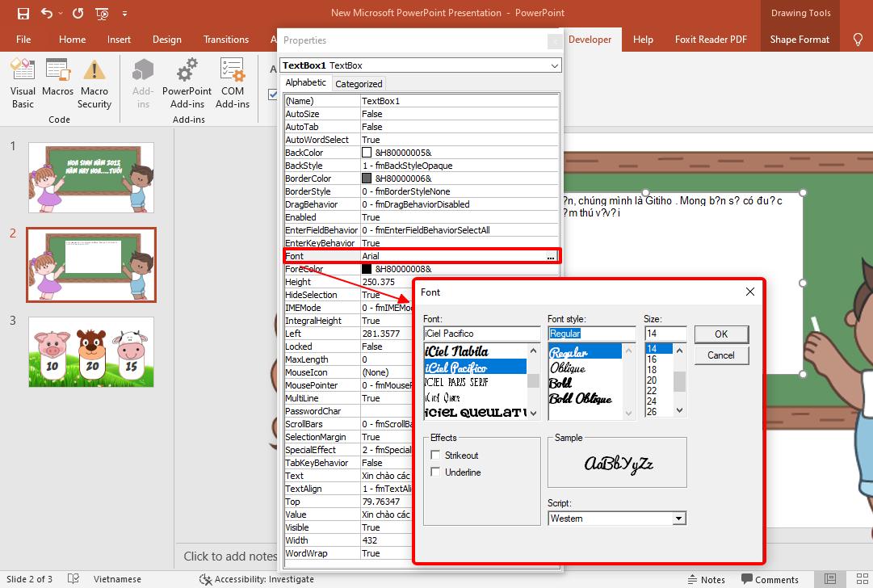Viewport: 873px width, 588px height.
Task: Click OK in the Font dialog
Action: pyautogui.click(x=720, y=334)
